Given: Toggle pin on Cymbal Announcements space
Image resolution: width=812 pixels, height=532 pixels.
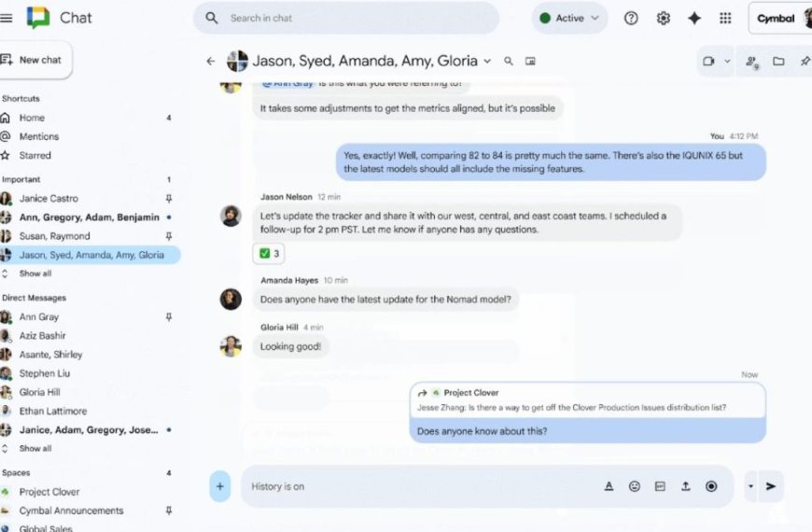Looking at the screenshot, I should [169, 511].
